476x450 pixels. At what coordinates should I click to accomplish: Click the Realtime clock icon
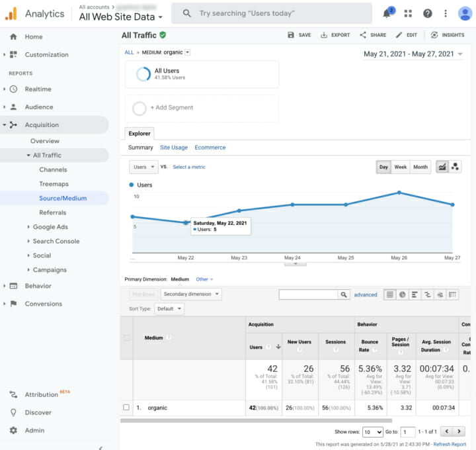point(13,89)
